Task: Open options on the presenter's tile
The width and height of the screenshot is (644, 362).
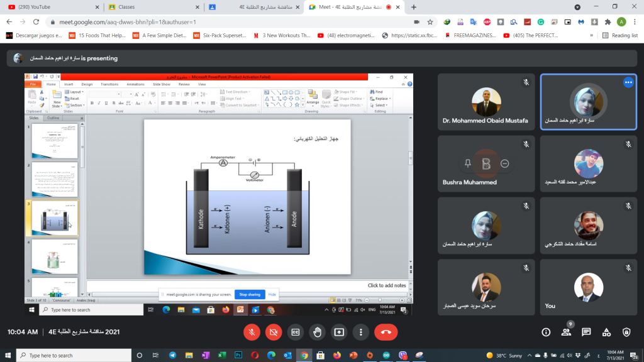Action: tap(628, 82)
